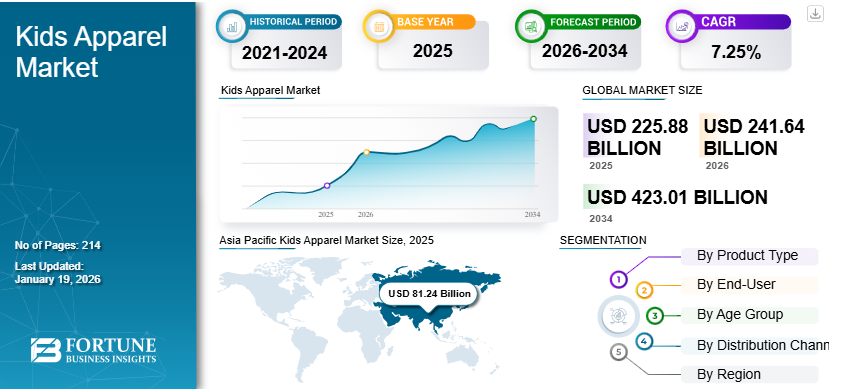Screen dimensions: 844x391
Task: Open the By Product Type segment
Action: [749, 256]
